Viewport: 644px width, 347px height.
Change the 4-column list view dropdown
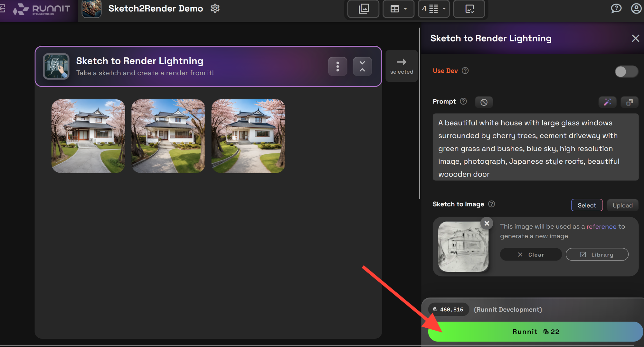tap(434, 9)
